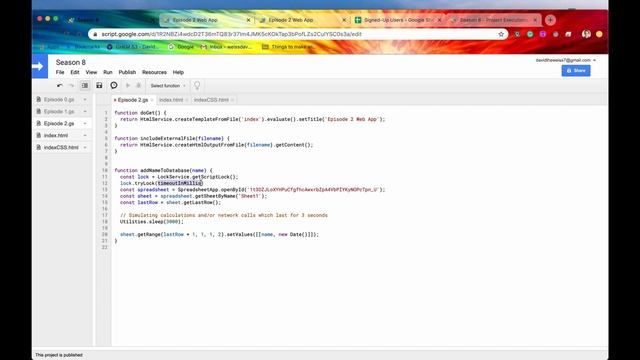Select the Episode 2.gs editor tab
The width and height of the screenshot is (640, 360).
[x=133, y=100]
